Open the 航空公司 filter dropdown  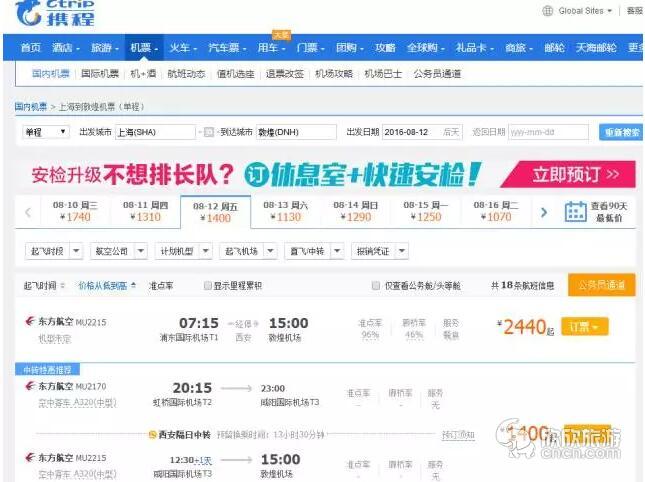click(116, 251)
